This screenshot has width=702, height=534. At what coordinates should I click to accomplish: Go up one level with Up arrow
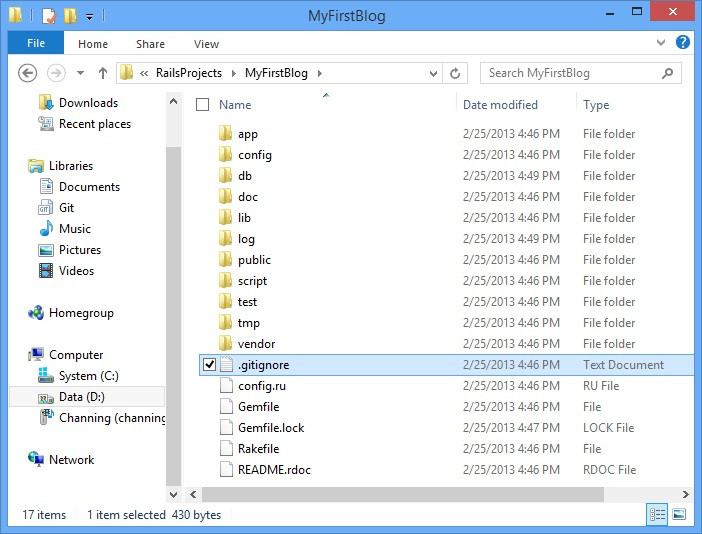click(103, 73)
